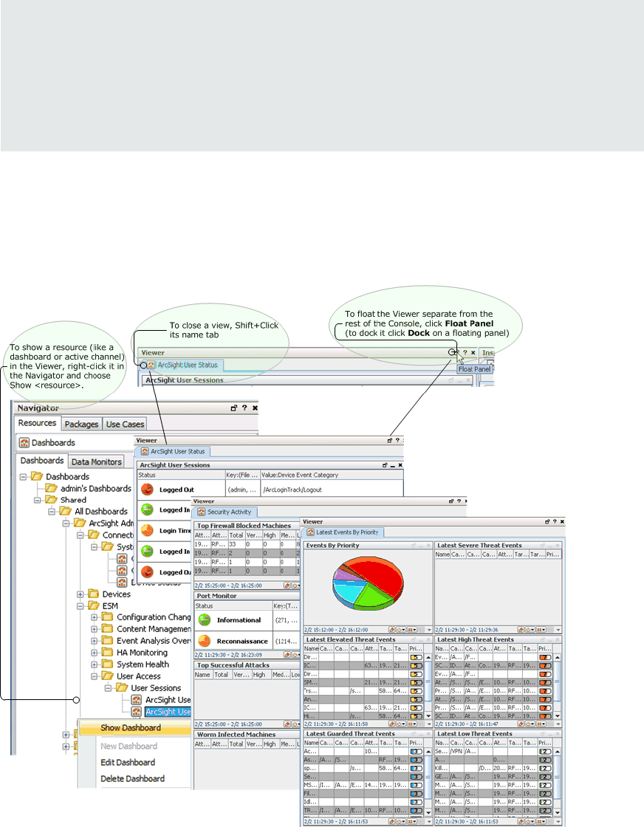Expand the System Health folder

tap(94, 665)
